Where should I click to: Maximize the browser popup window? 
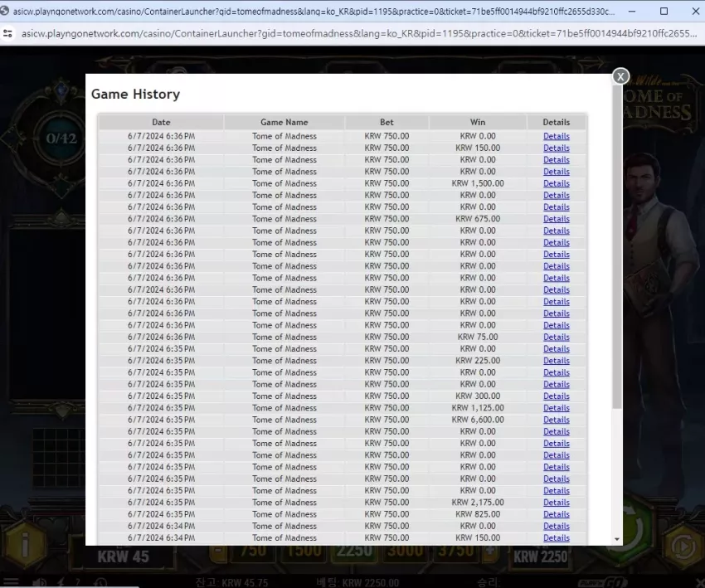pos(664,12)
